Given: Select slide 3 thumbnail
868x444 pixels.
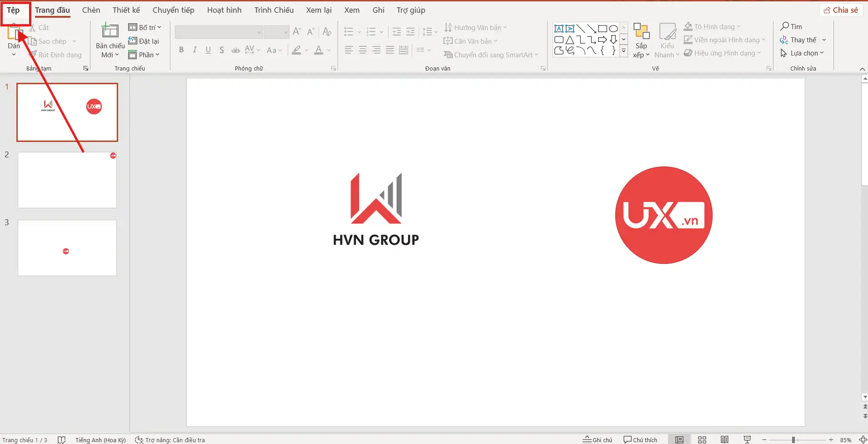Looking at the screenshot, I should tap(67, 248).
